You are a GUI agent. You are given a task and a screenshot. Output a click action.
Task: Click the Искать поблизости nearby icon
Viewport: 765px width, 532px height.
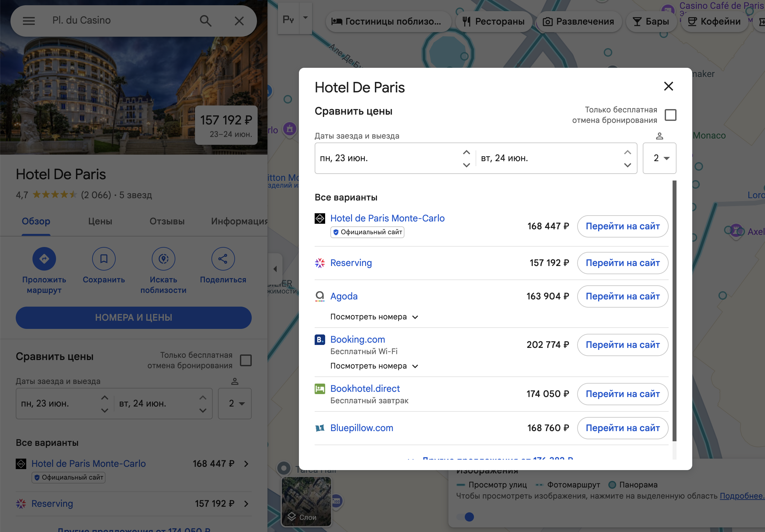click(163, 259)
